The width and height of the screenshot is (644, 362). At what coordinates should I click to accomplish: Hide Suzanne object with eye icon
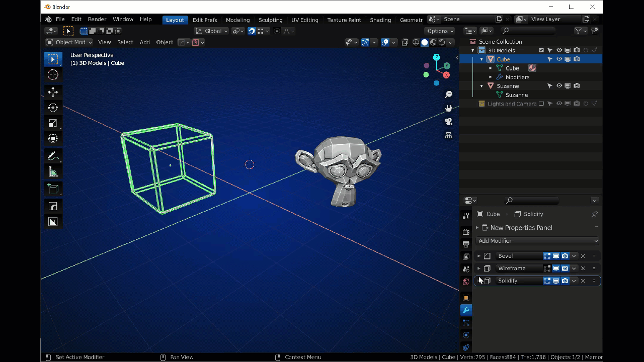coord(559,86)
